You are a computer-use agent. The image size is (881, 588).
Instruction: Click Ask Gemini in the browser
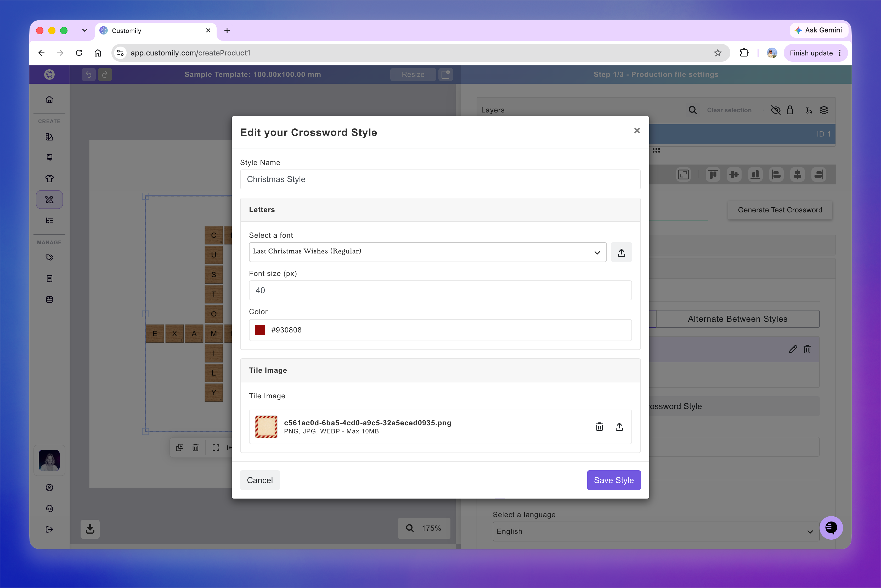[818, 30]
